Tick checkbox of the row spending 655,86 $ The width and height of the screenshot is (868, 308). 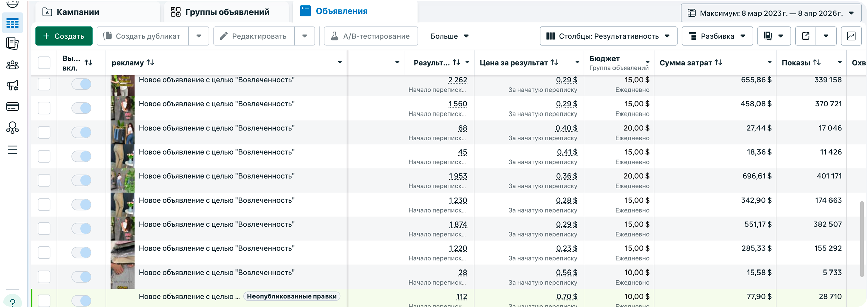44,84
